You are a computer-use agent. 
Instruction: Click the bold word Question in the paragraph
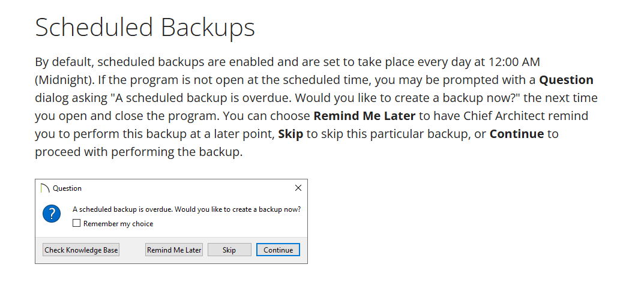click(566, 80)
